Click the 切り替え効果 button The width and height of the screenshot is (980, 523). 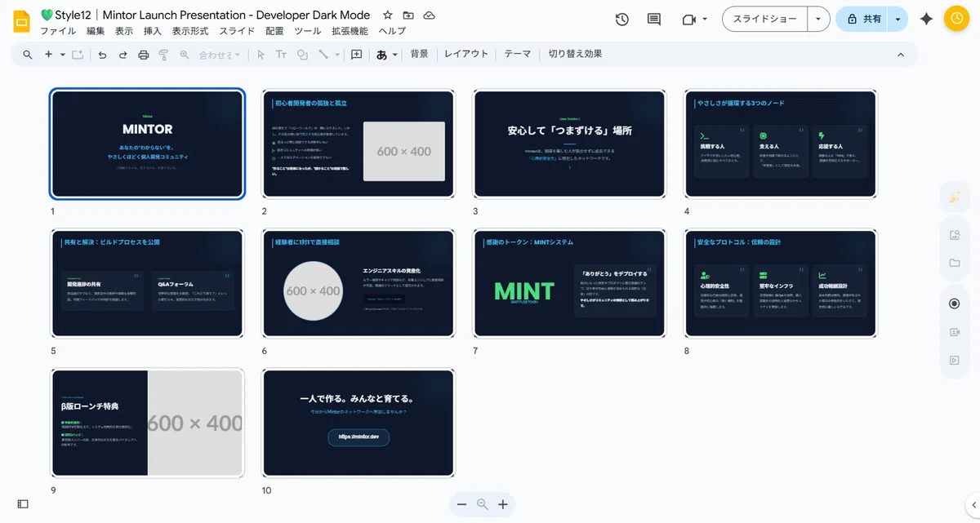(575, 54)
